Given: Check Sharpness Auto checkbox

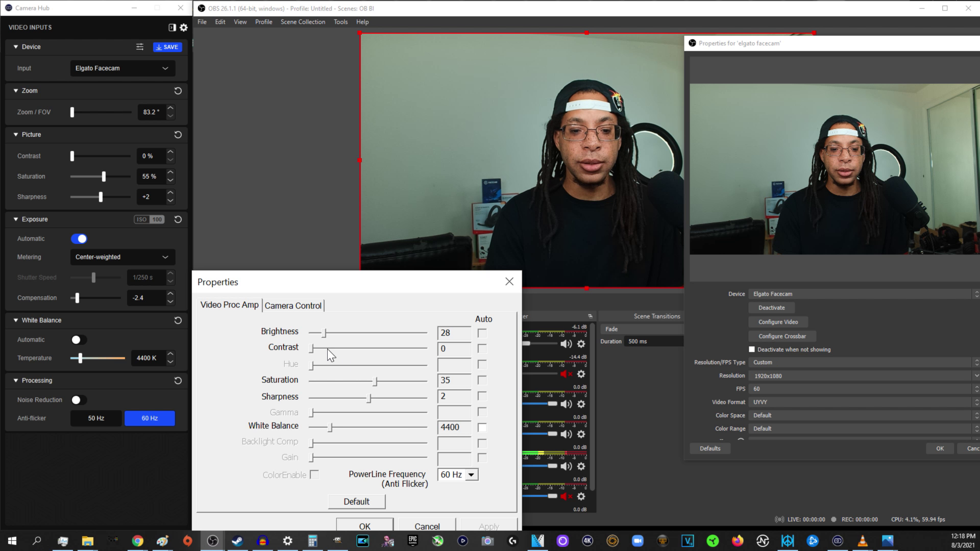Looking at the screenshot, I should click(x=482, y=396).
